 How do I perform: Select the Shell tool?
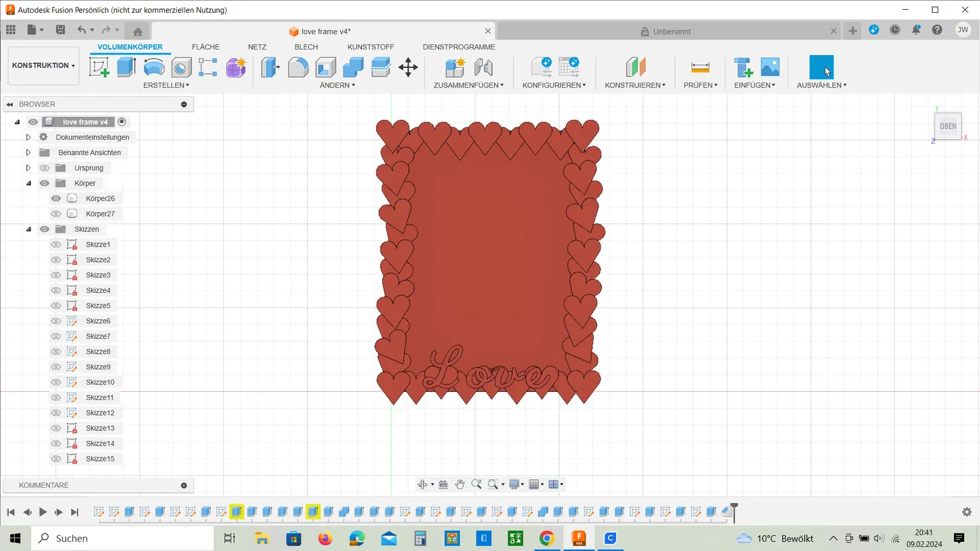tap(326, 67)
